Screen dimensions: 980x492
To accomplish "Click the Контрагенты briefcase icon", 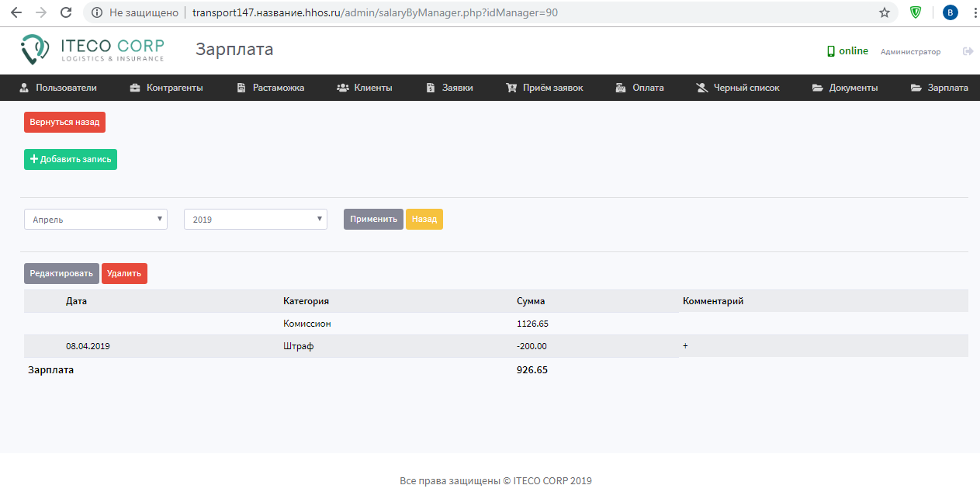I will click(135, 88).
